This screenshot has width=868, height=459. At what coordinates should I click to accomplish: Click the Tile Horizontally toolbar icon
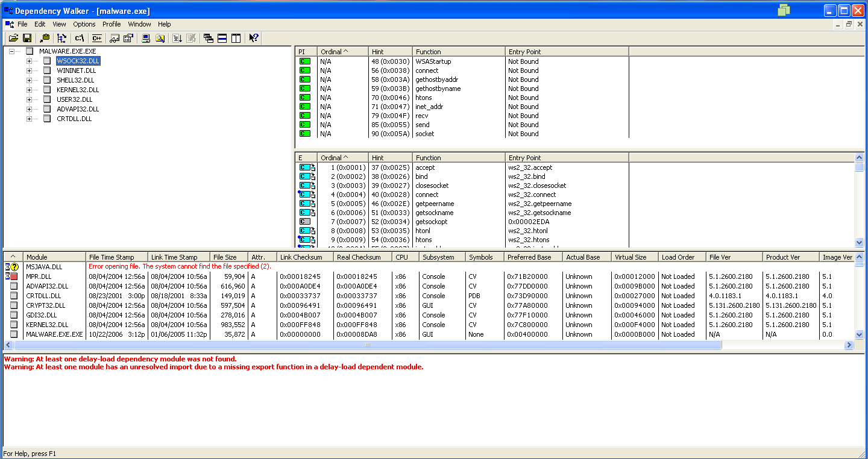222,38
